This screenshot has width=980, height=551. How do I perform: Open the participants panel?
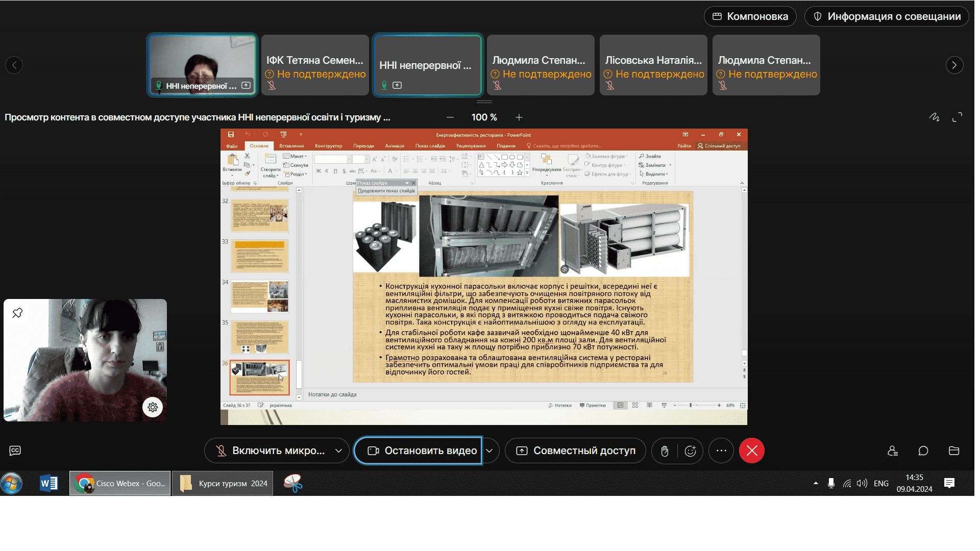pos(893,450)
